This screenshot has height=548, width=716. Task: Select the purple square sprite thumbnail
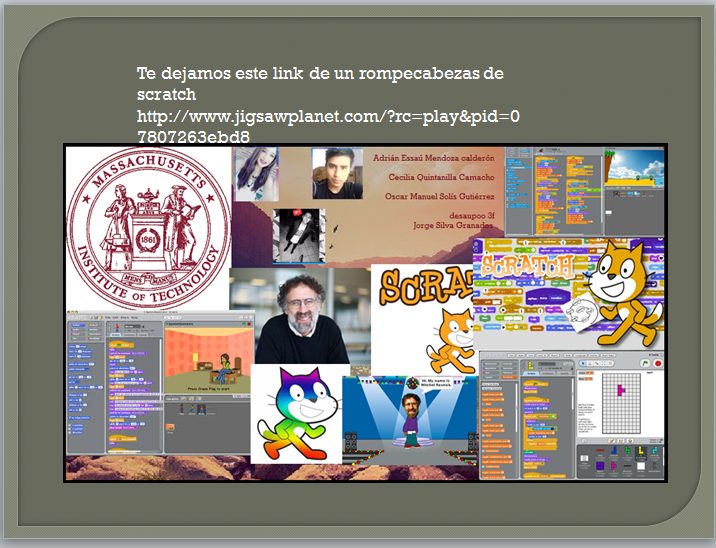tap(600, 466)
